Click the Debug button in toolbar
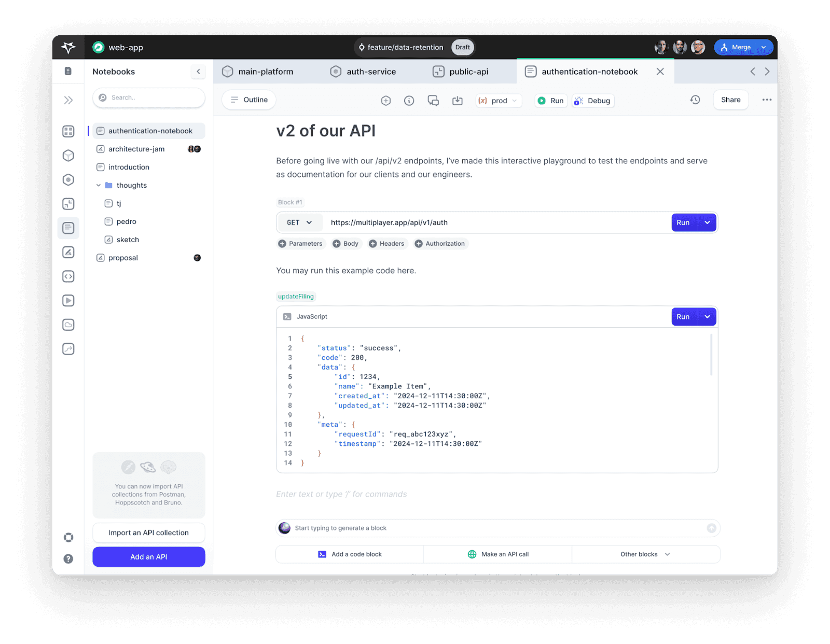 pyautogui.click(x=593, y=101)
